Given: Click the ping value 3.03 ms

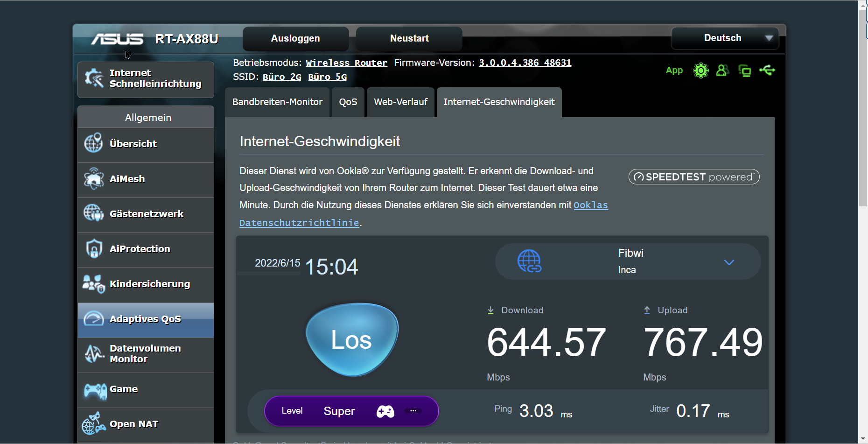Looking at the screenshot, I should click(546, 411).
